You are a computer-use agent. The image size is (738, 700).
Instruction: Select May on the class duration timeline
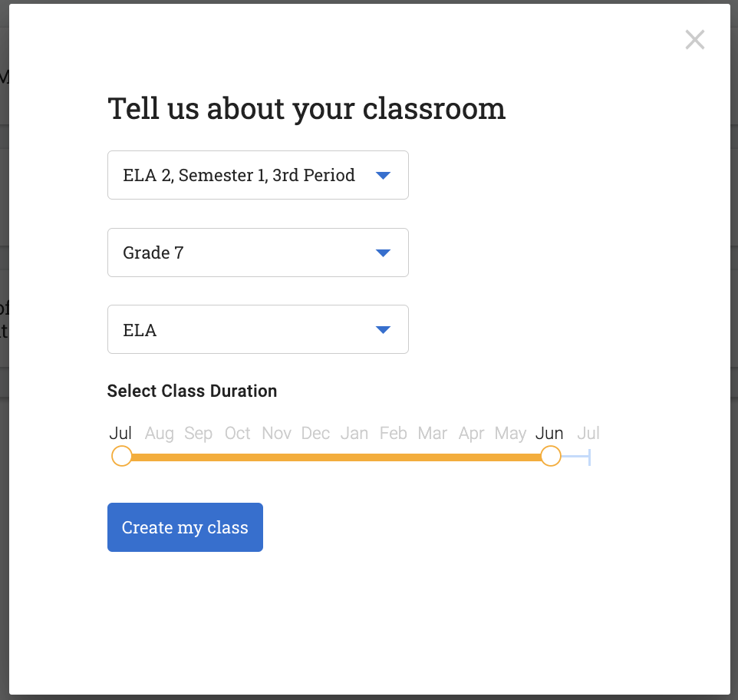(x=510, y=433)
